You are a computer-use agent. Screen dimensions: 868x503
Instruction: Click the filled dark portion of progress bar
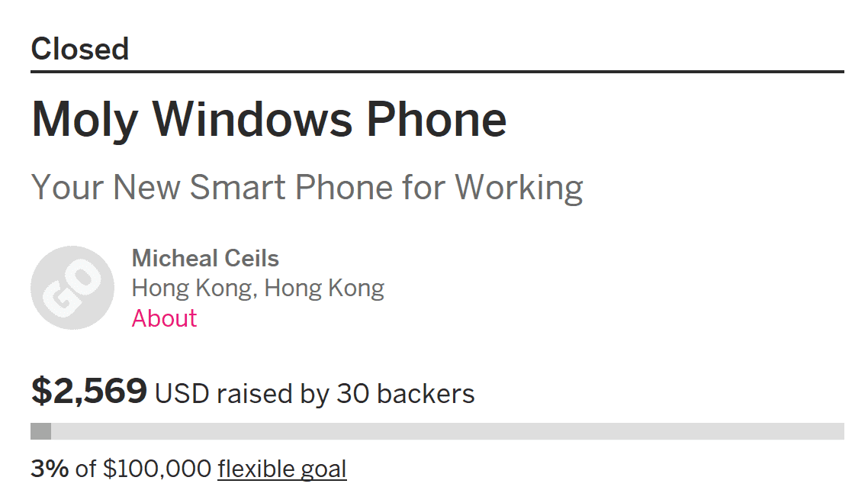[40, 431]
